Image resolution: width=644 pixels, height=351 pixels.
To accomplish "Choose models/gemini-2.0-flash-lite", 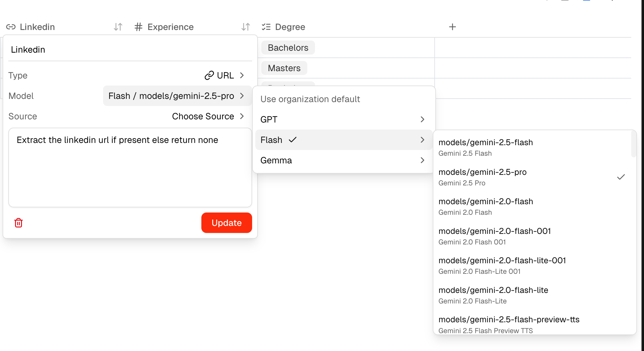I will [532, 295].
